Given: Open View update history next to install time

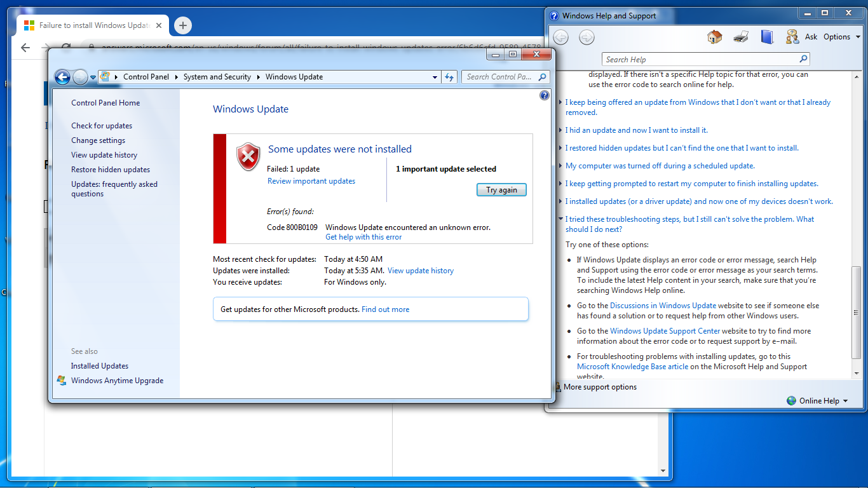Looking at the screenshot, I should [421, 271].
